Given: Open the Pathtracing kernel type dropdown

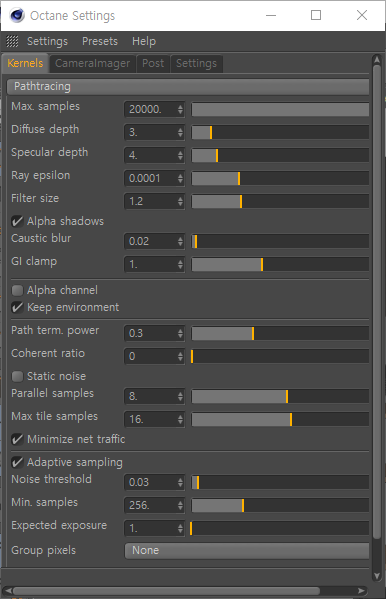Looking at the screenshot, I should click(x=188, y=87).
